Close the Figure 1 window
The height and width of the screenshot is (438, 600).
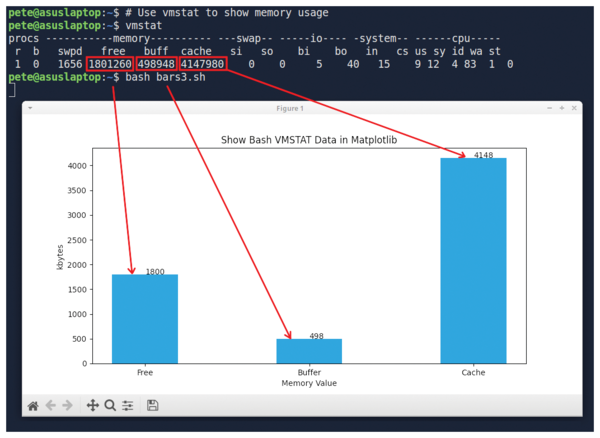[573, 108]
